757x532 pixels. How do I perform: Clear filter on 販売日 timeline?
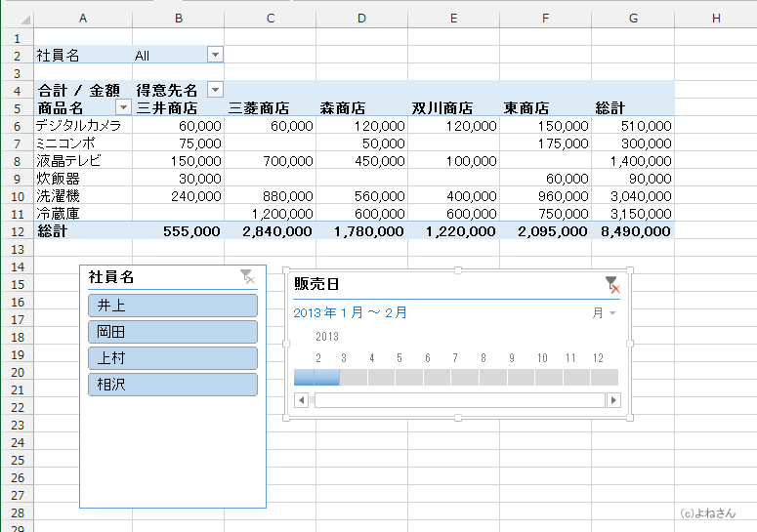click(612, 285)
